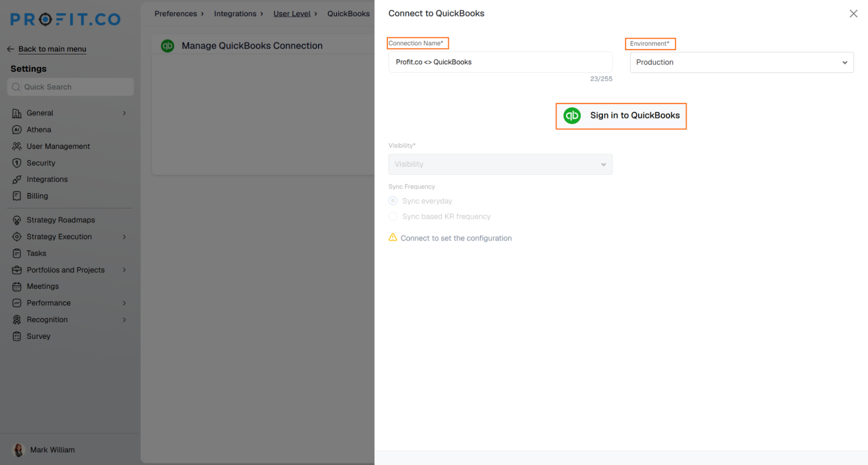Click the Back to main menu link

coord(52,49)
